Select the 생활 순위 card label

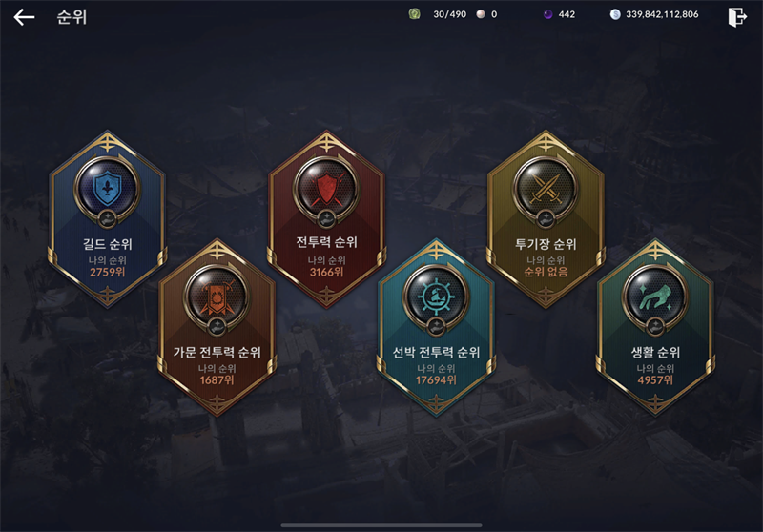pos(655,352)
